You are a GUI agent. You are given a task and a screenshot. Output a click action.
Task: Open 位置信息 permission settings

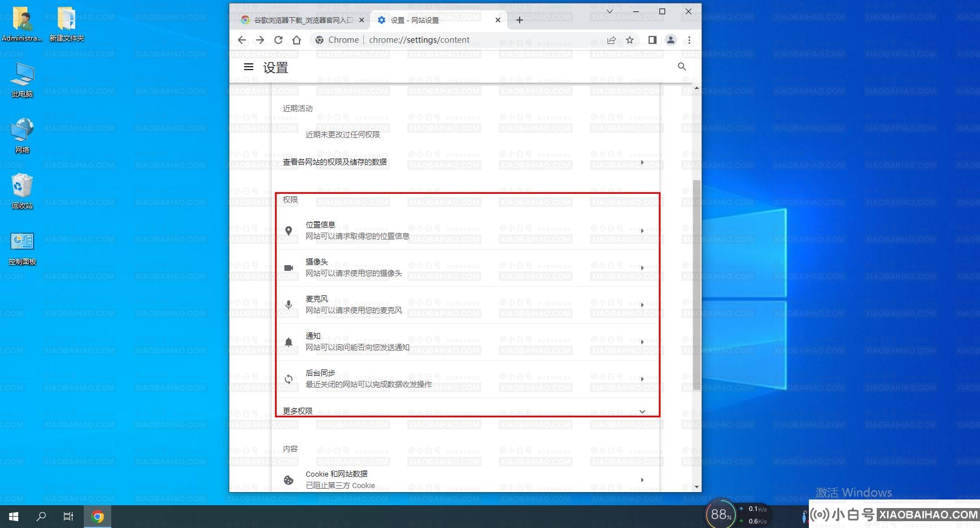(465, 230)
